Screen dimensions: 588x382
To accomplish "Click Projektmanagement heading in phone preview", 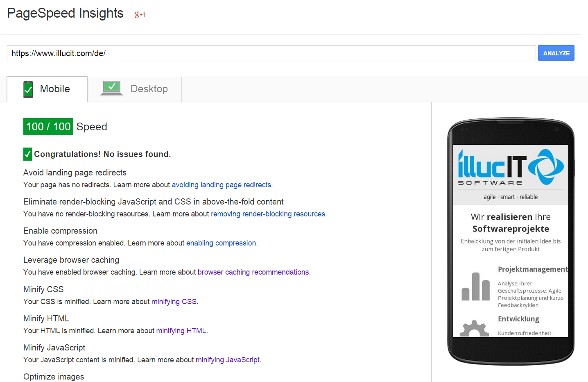I will click(x=533, y=269).
